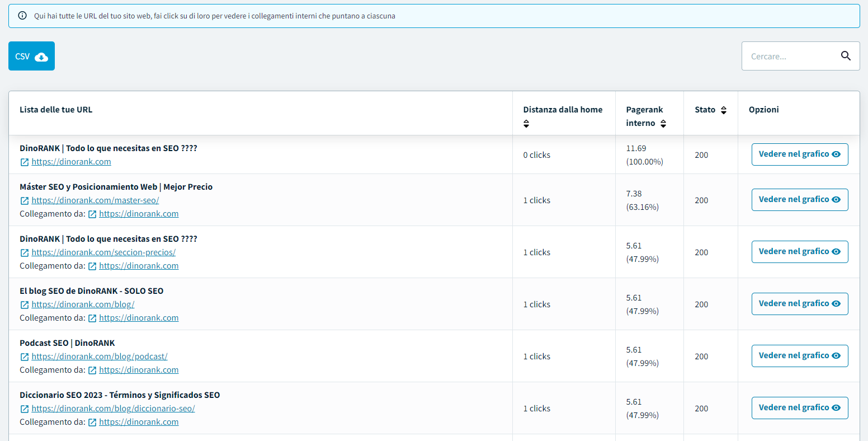Click external link icon beside dinorank.com/master-seo/ URL
This screenshot has width=868, height=441.
coord(25,200)
